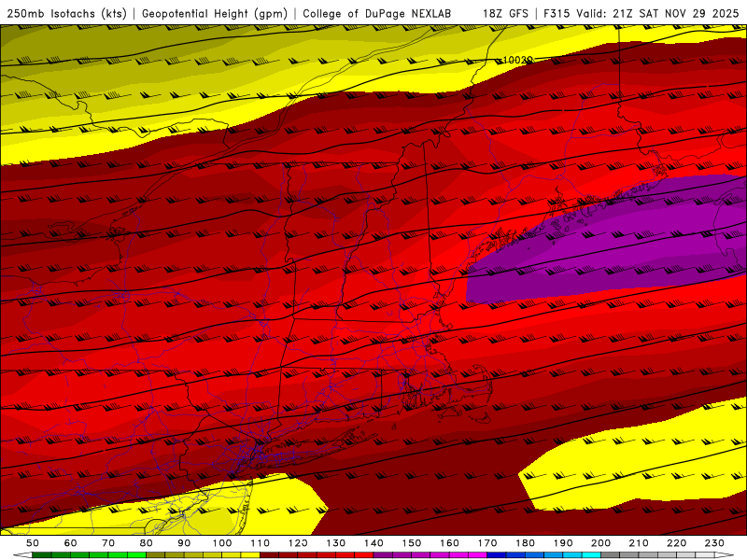Select the bright yellow swatch just left of 110
747x560 pixels.
[x=250, y=555]
